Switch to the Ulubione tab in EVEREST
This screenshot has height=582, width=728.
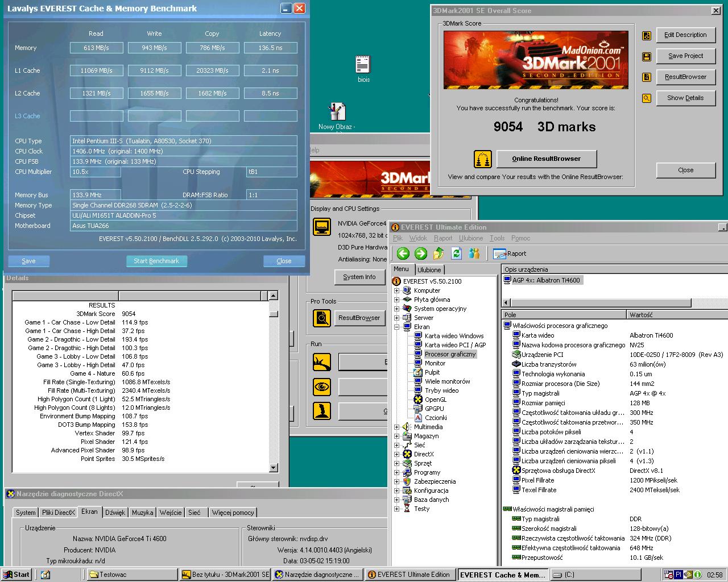429,270
